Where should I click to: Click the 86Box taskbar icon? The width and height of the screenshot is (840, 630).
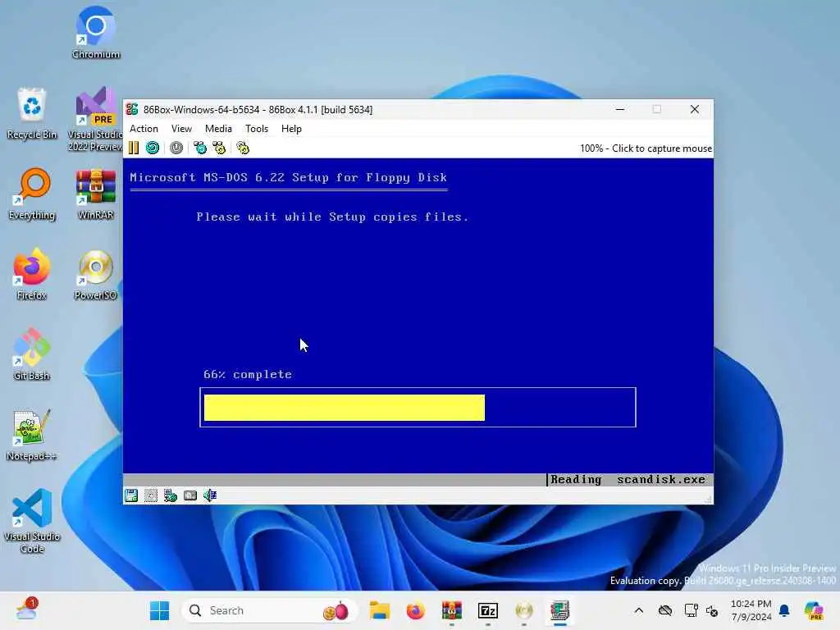click(559, 610)
